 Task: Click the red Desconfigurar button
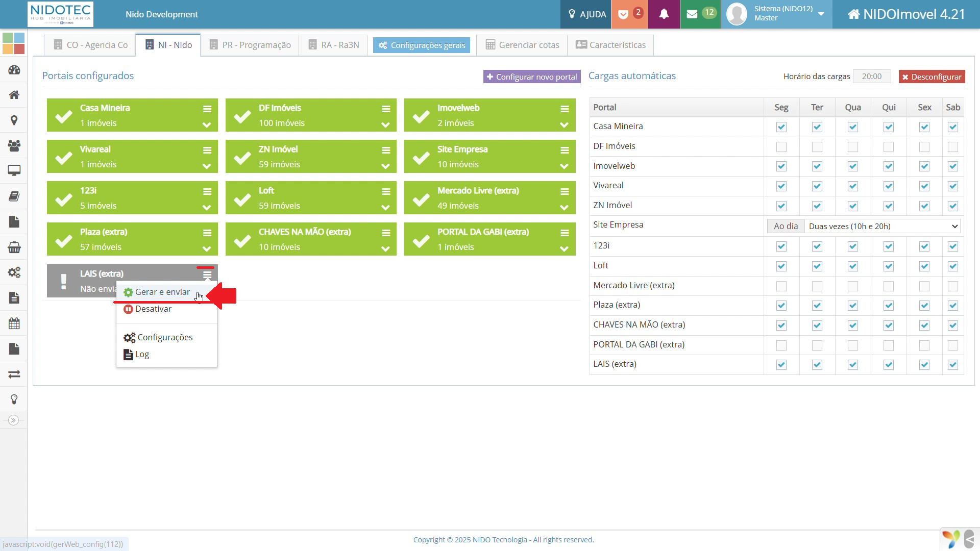(x=932, y=77)
